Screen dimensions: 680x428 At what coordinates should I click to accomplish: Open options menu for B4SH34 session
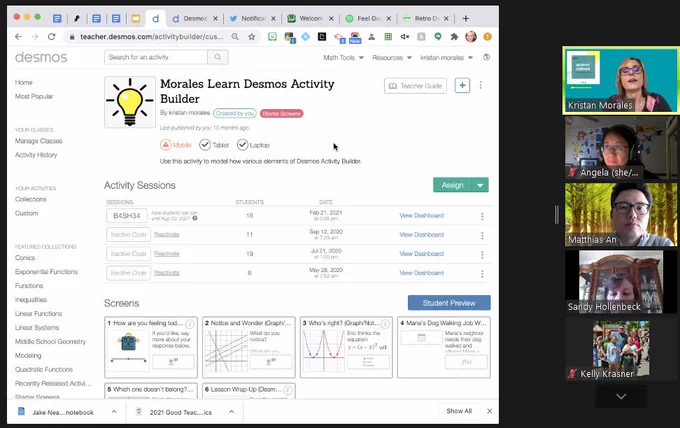point(482,216)
